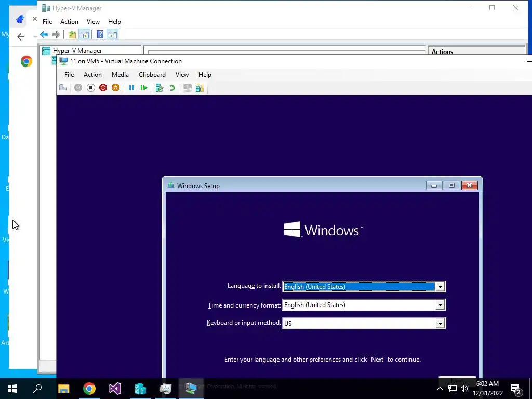Reset the VM with green play icon
Image resolution: width=532 pixels, height=399 pixels.
coord(144,88)
